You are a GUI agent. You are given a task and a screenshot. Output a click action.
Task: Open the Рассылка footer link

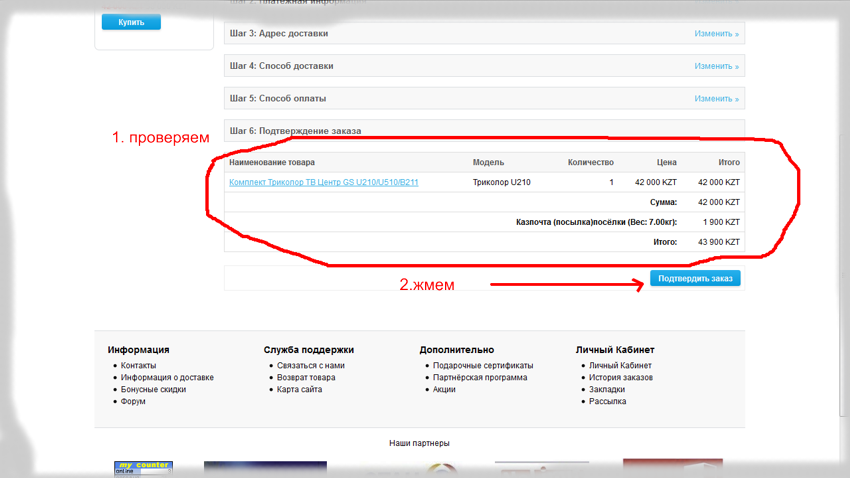607,401
